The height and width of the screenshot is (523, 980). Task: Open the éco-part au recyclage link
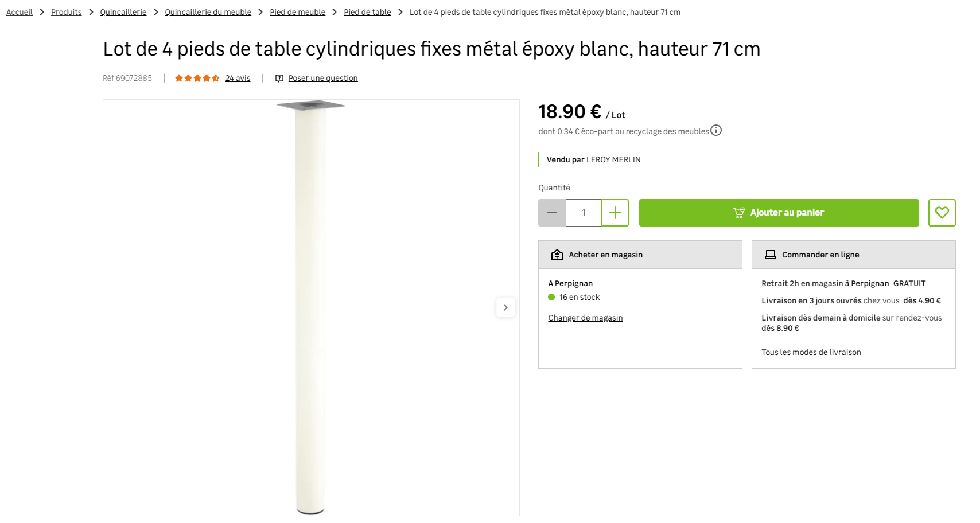click(x=645, y=131)
